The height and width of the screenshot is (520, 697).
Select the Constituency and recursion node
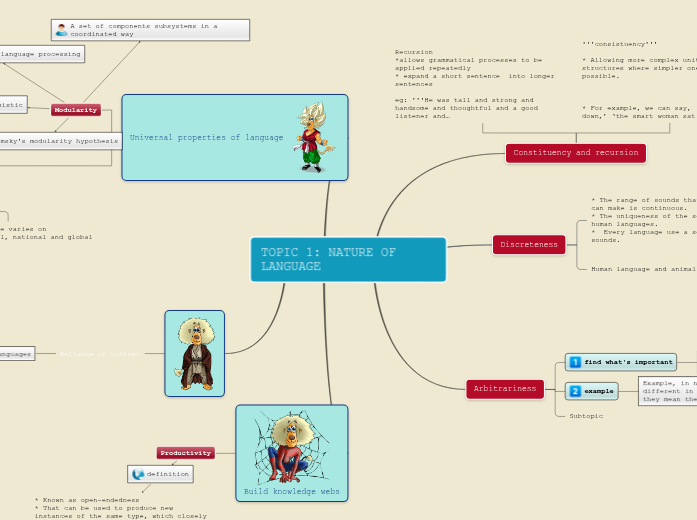pos(575,153)
